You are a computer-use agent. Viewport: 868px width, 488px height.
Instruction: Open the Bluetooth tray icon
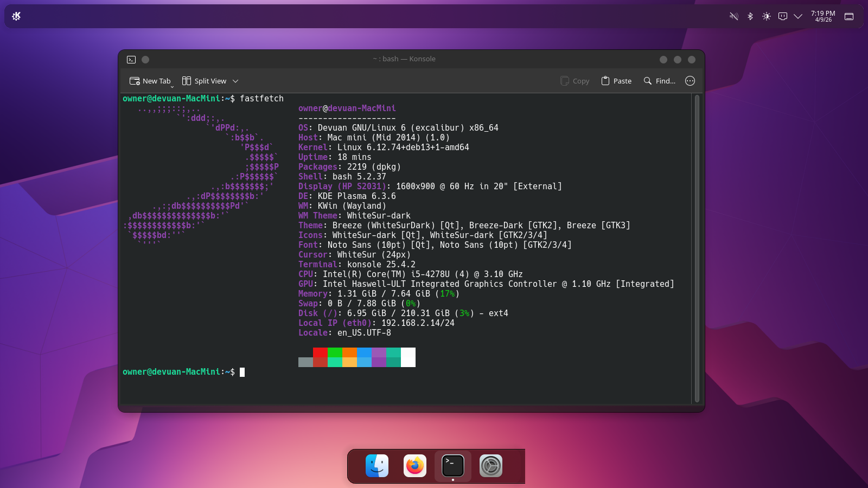750,16
